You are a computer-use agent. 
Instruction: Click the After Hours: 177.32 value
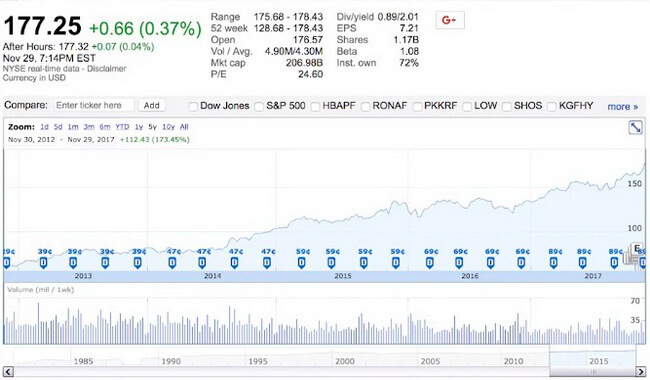(x=74, y=47)
